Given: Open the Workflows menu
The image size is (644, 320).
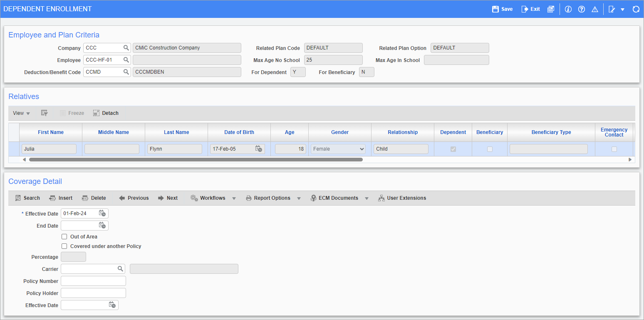Looking at the screenshot, I should click(x=208, y=198).
